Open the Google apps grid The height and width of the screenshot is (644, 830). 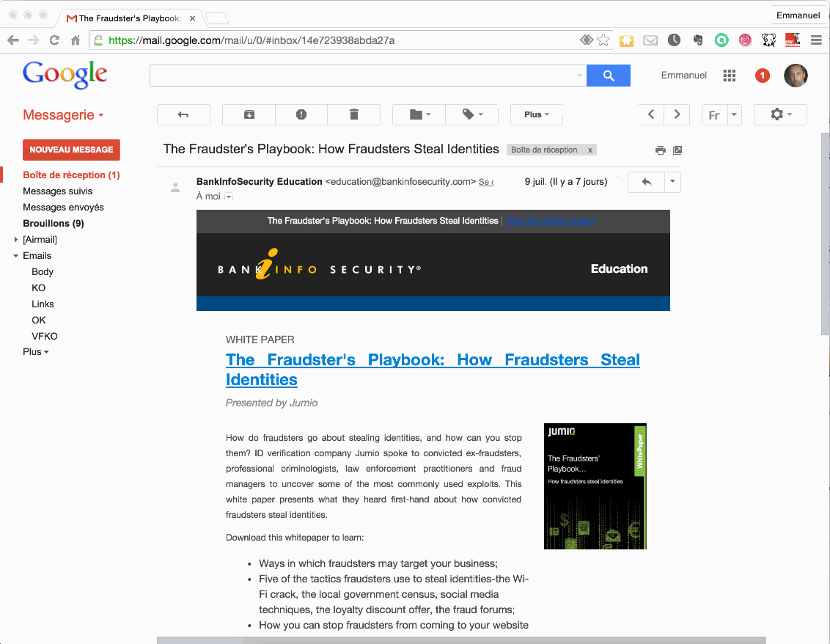730,76
